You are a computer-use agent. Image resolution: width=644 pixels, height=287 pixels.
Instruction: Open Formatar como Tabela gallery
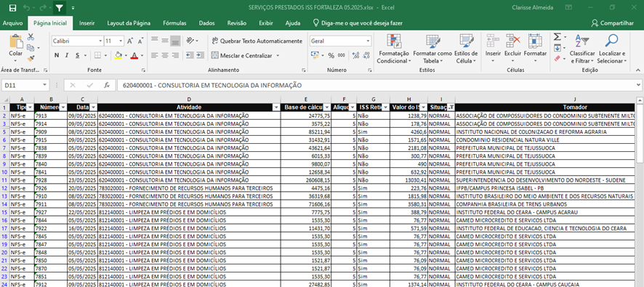click(432, 49)
